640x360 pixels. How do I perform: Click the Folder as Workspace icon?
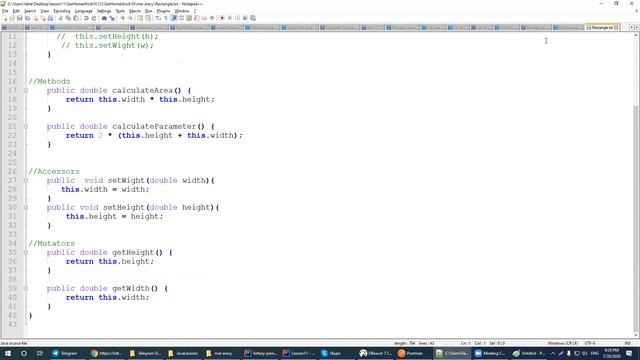(204, 18)
